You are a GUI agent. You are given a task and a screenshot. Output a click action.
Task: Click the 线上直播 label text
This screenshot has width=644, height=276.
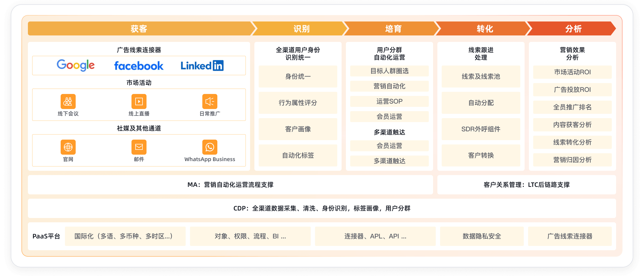coord(139,114)
